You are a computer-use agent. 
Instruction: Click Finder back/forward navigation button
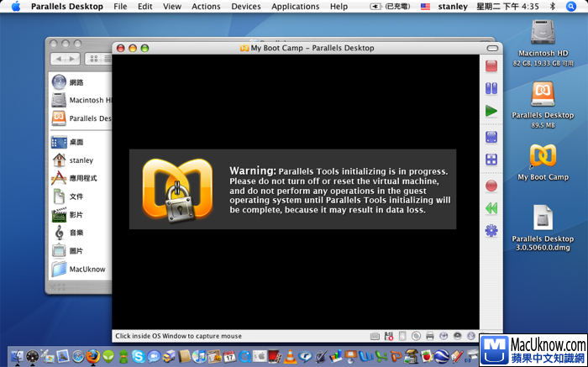pyautogui.click(x=65, y=59)
